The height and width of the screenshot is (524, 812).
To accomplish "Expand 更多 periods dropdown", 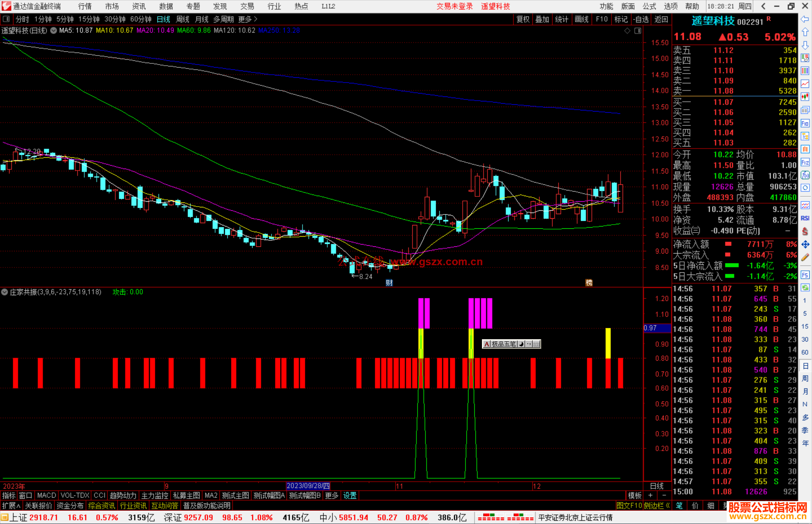I will [248, 19].
